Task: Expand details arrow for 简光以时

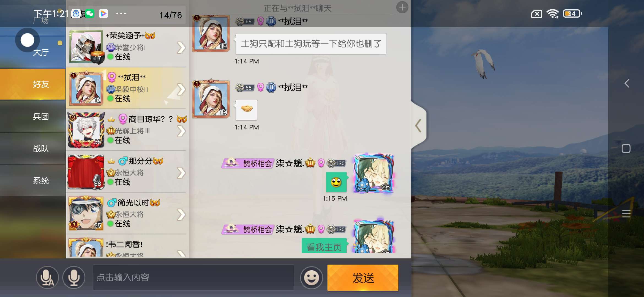Action: coord(181,215)
